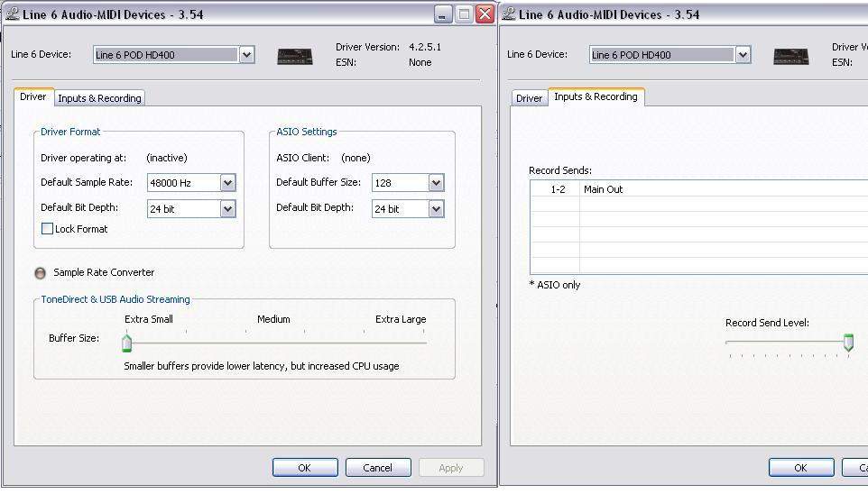Click the Record Send Level slider handle

(848, 343)
